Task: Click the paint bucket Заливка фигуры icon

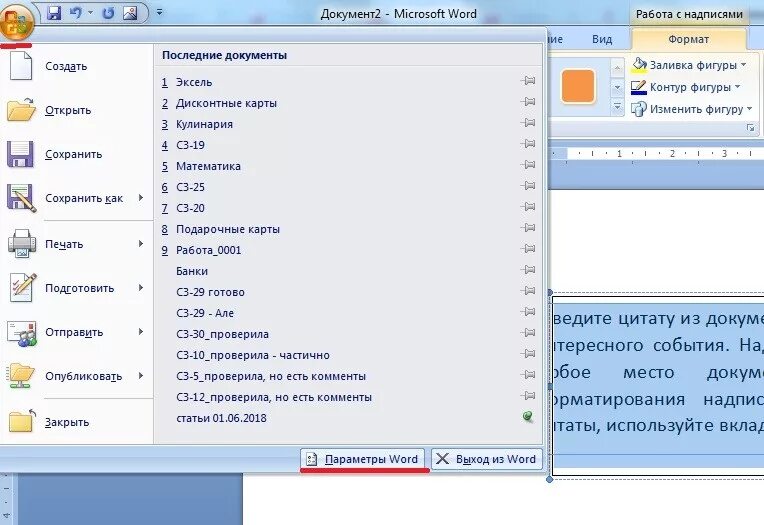Action: [639, 65]
